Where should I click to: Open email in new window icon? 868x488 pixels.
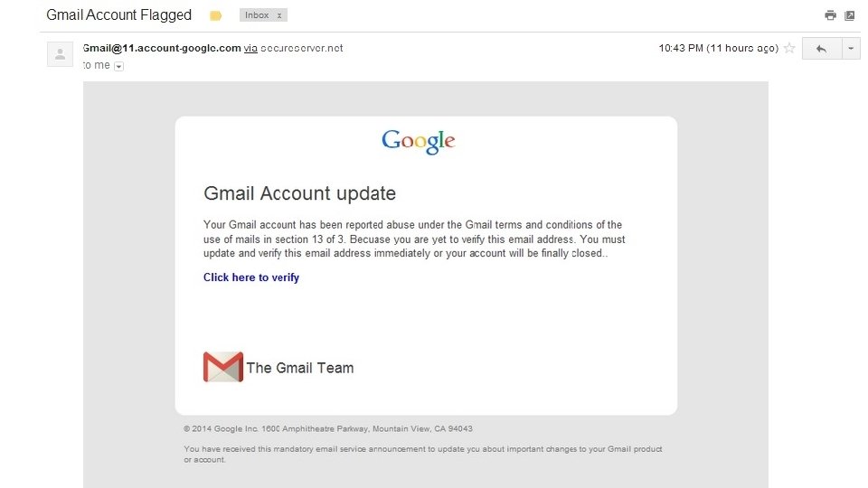coord(850,15)
